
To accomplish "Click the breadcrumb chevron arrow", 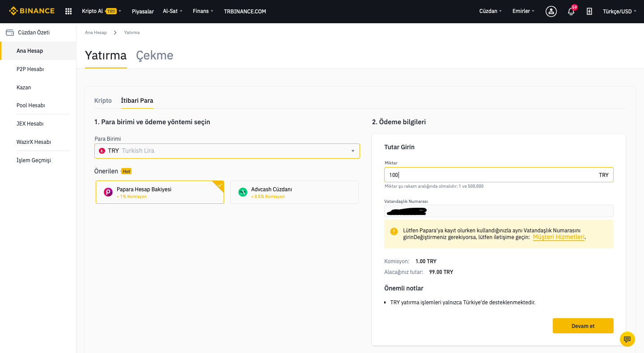I will [115, 33].
